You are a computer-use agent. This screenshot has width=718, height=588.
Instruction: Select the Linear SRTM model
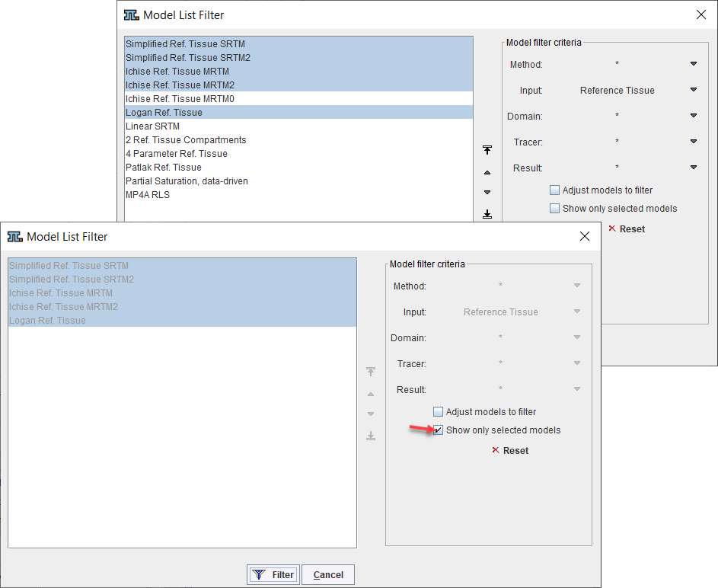[298, 126]
